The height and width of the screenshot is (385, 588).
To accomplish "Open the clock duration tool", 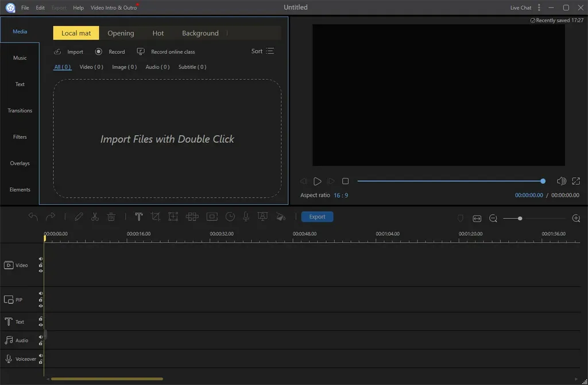I will click(230, 217).
